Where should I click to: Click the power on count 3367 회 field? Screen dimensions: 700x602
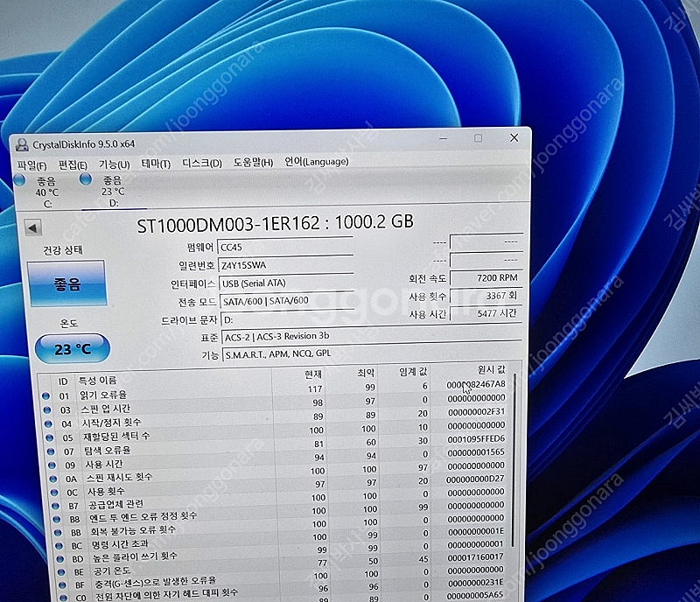tap(486, 296)
